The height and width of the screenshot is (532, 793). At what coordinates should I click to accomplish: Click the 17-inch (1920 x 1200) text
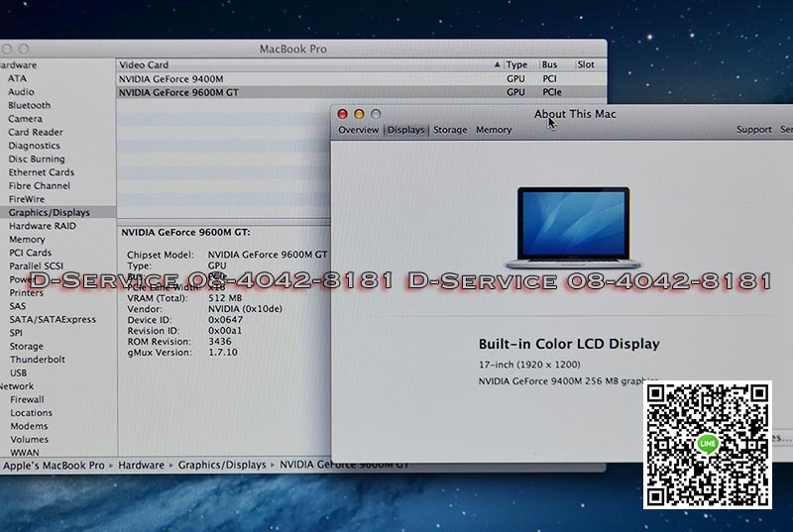529,365
